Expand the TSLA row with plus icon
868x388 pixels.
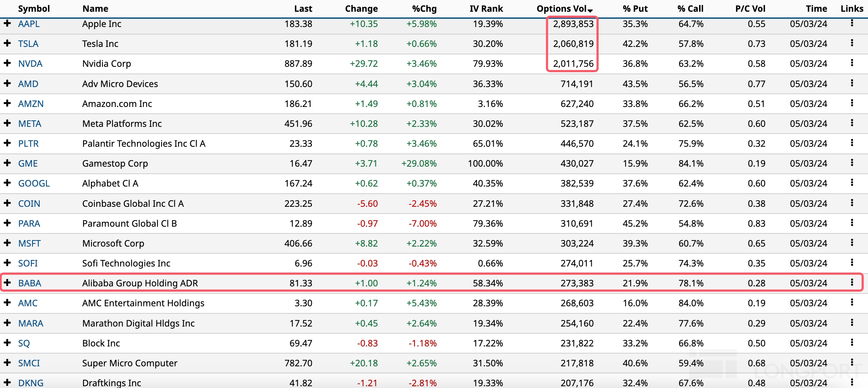pos(7,43)
